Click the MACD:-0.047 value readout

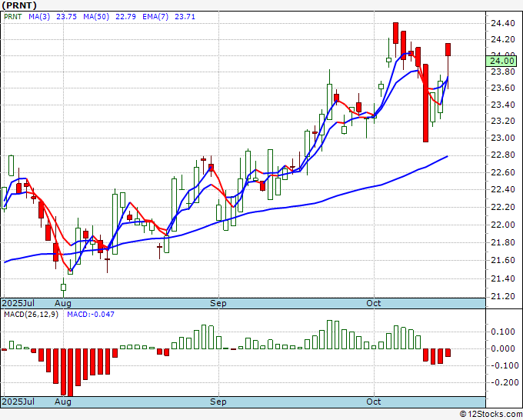point(91,315)
